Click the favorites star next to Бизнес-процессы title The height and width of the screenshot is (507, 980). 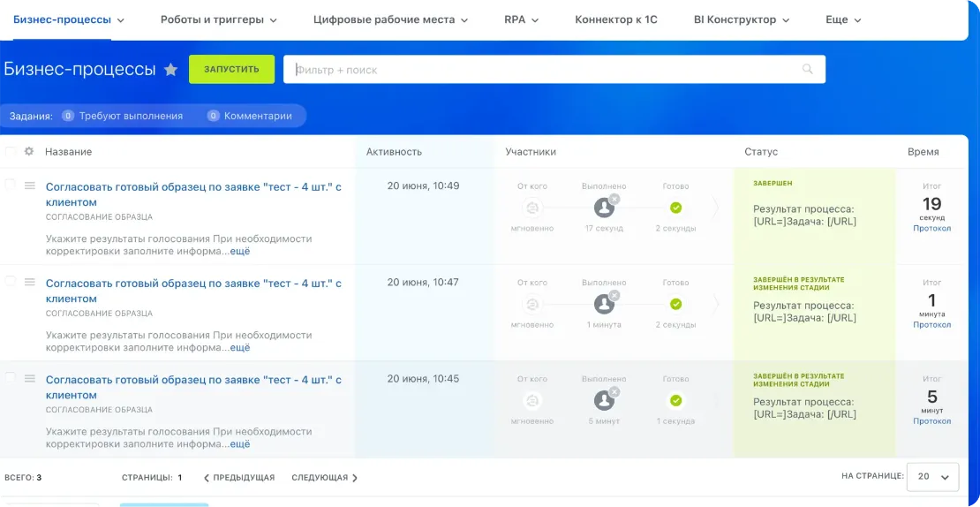point(171,70)
